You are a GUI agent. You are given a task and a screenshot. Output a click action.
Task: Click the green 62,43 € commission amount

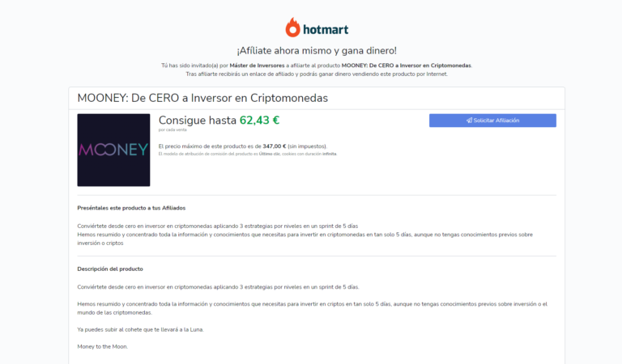259,120
